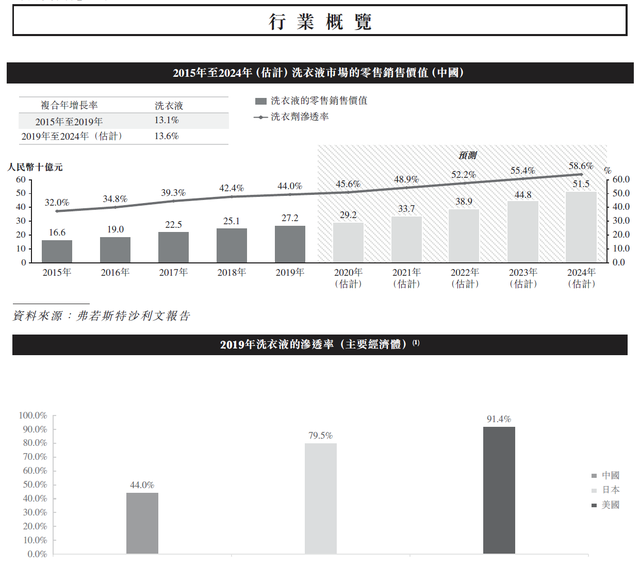640x566 pixels.
Task: Click the 2020年(估計) x-axis label
Action: [348, 278]
